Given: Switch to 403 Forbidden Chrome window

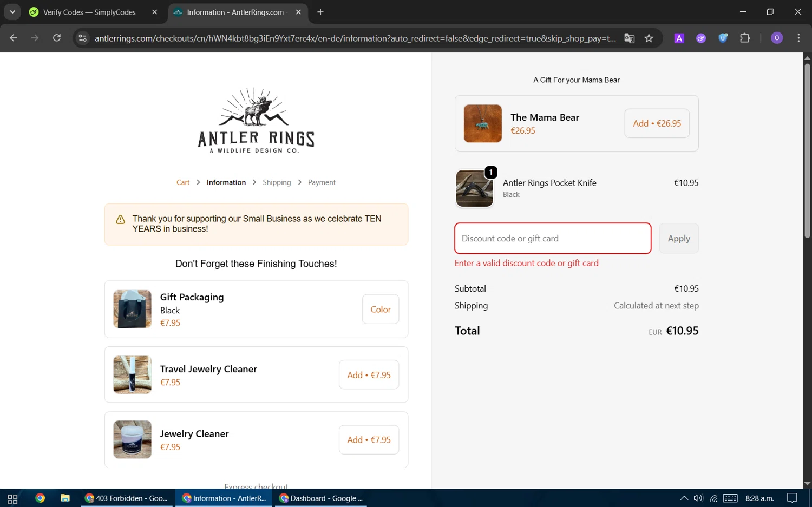Looking at the screenshot, I should click(x=127, y=498).
